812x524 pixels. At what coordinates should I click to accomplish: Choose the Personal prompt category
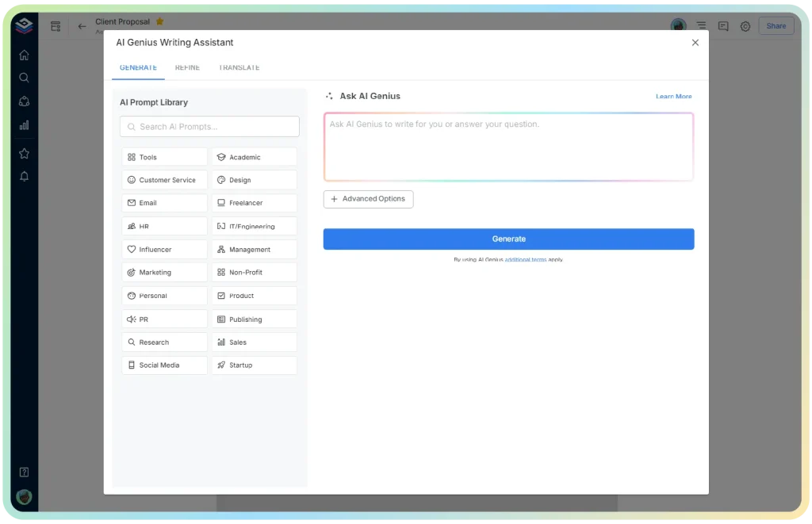point(165,296)
